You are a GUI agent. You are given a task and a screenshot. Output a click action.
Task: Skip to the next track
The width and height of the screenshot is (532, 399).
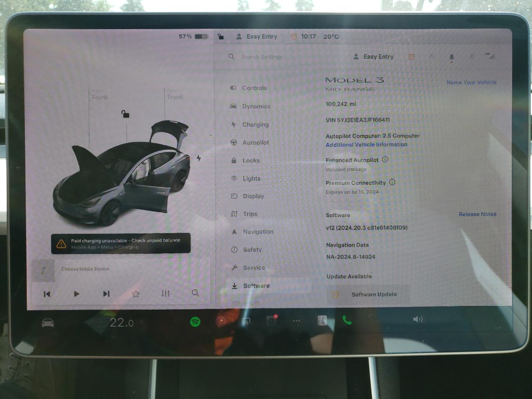pos(106,293)
